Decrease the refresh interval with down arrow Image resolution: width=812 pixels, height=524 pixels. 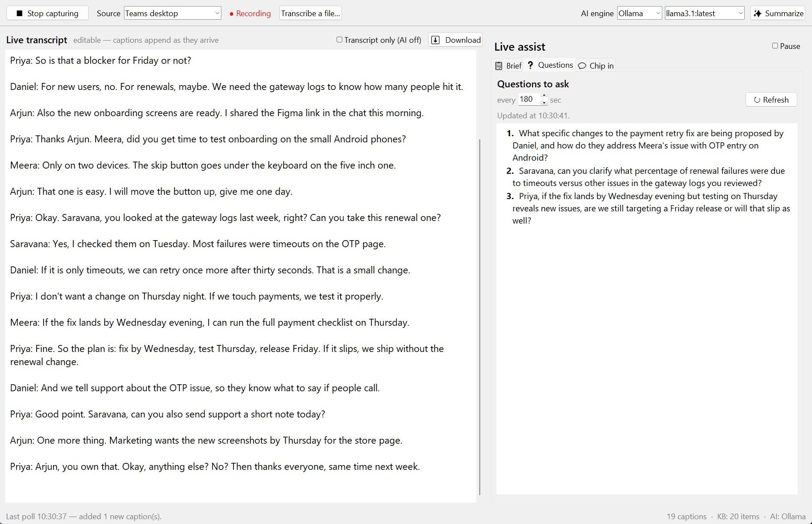pyautogui.click(x=544, y=103)
